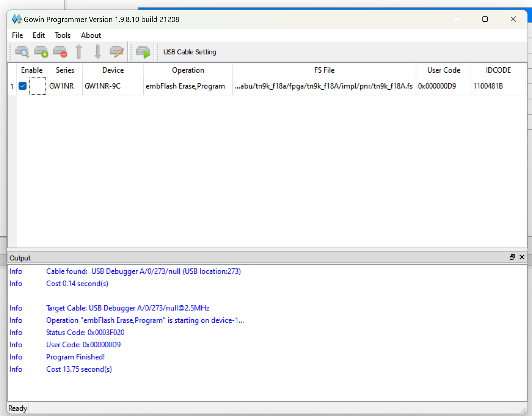Screen dimensions: 532x416
Task: Click the Move Down arrow icon
Action: [x=98, y=52]
